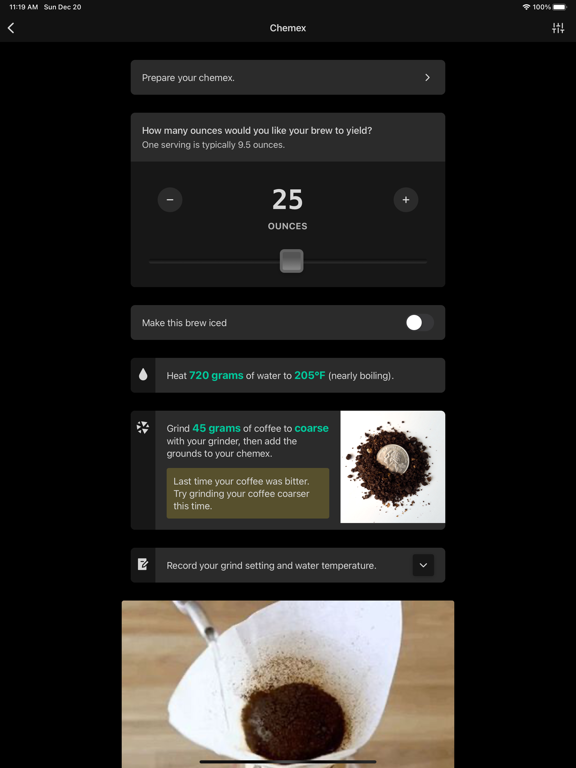Expand the record grind setting dropdown
The image size is (576, 768).
tap(423, 565)
